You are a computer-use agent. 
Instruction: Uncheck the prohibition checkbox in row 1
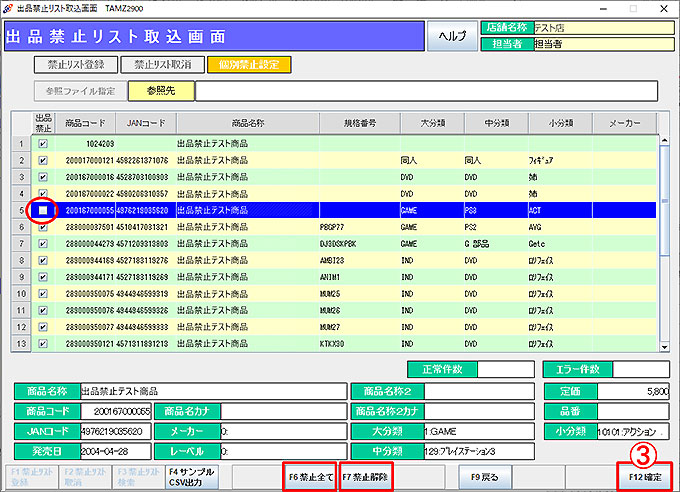tap(42, 144)
